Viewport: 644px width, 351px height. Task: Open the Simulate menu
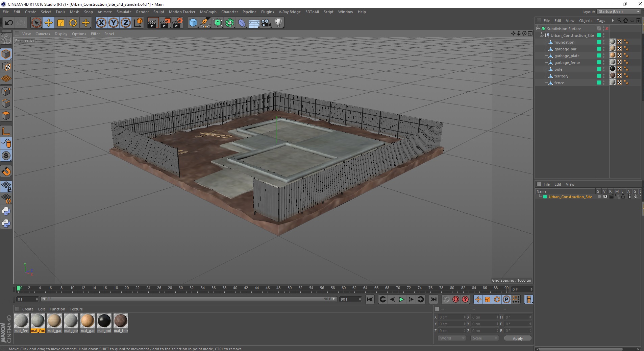(124, 12)
